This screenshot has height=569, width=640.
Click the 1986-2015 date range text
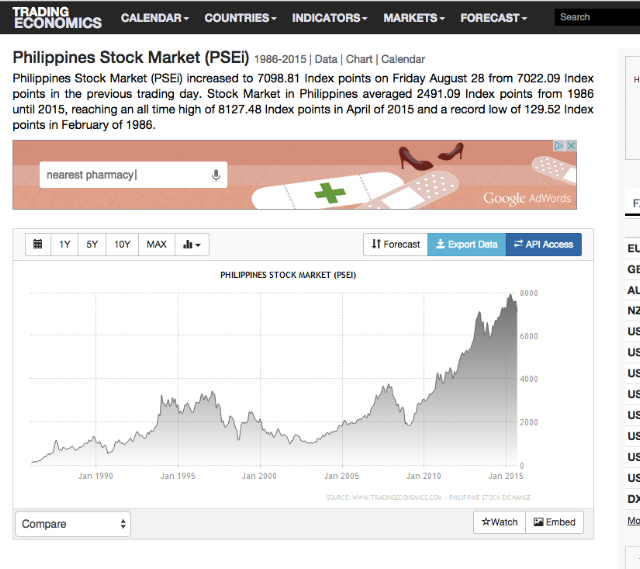pyautogui.click(x=280, y=59)
